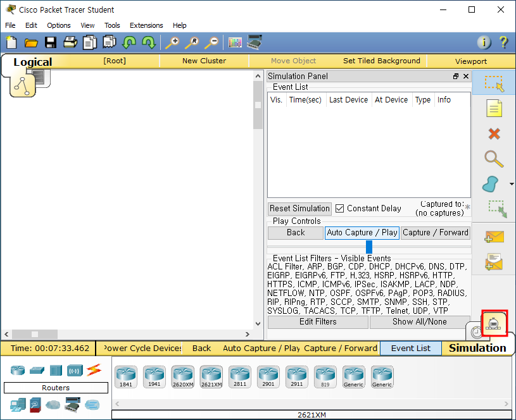Choose the Inspect magnifier tool
This screenshot has width=516, height=420.
(494, 159)
